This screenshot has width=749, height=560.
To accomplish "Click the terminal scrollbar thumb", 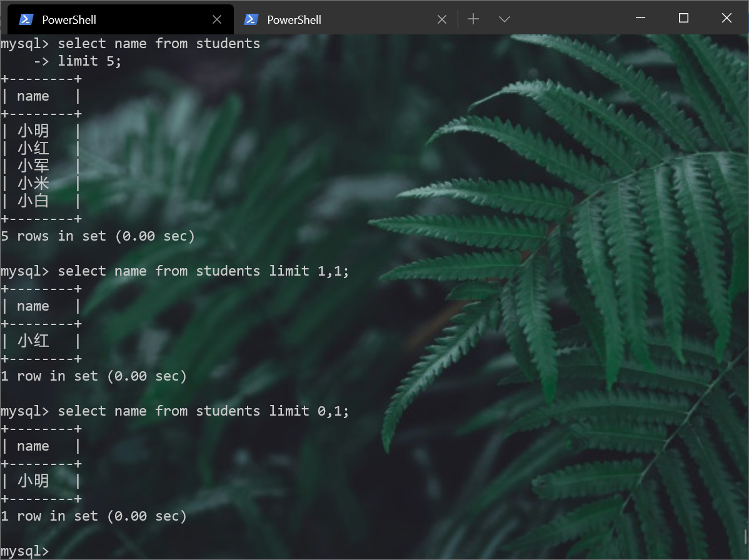I will pyautogui.click(x=745, y=537).
